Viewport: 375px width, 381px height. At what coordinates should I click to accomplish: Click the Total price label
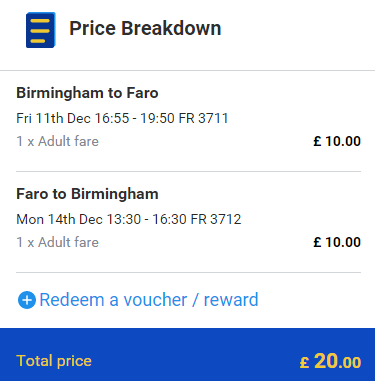(x=54, y=361)
